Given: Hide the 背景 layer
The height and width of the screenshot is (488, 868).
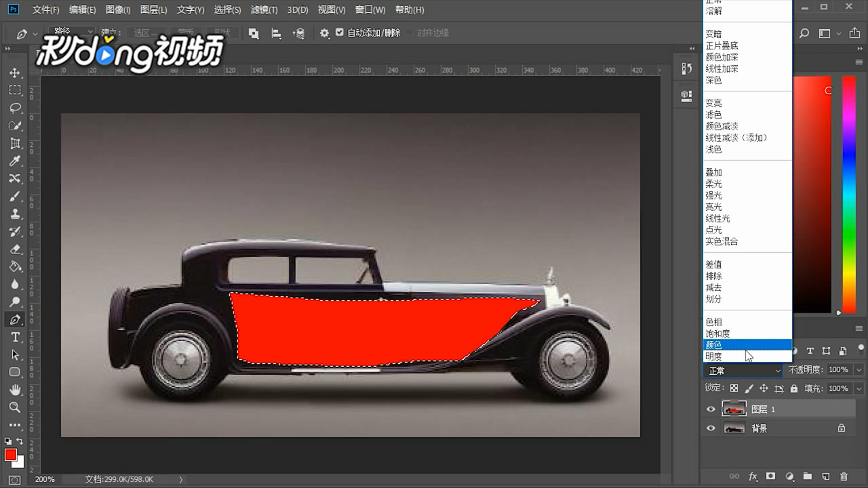Looking at the screenshot, I should pos(711,428).
